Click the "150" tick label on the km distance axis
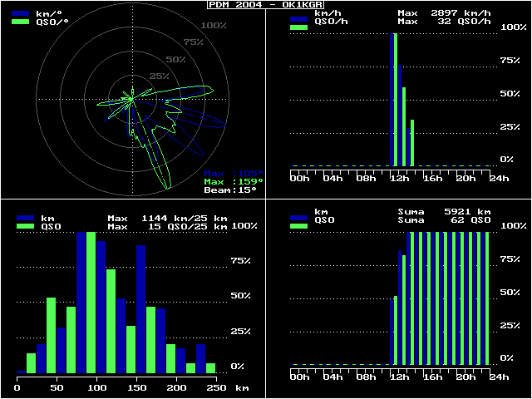This screenshot has width=532, height=399. (x=136, y=388)
